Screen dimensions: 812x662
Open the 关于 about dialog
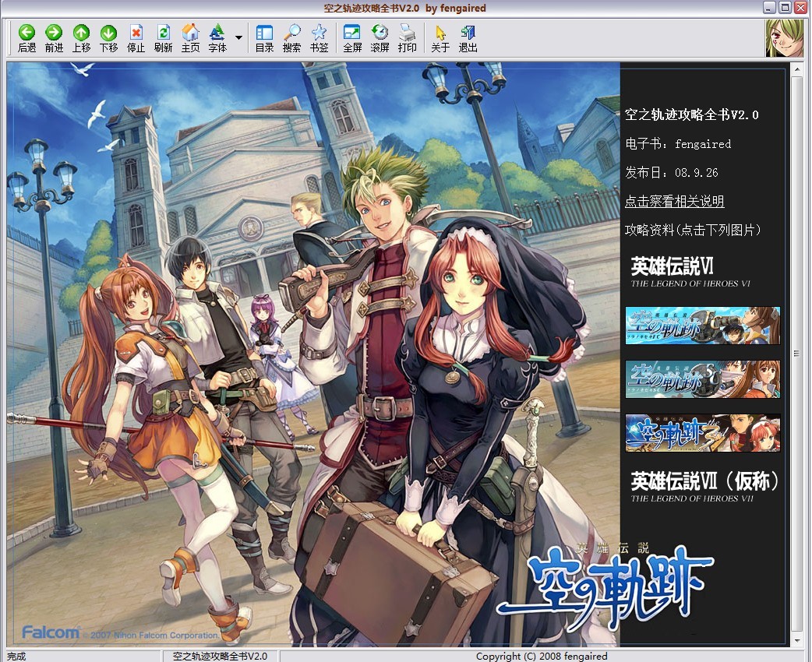coord(440,38)
